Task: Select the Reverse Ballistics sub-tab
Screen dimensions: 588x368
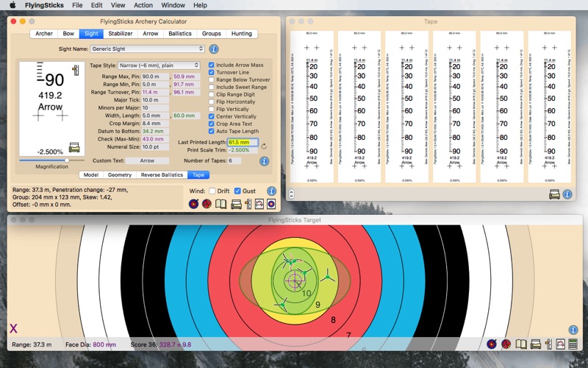Action: pos(162,175)
